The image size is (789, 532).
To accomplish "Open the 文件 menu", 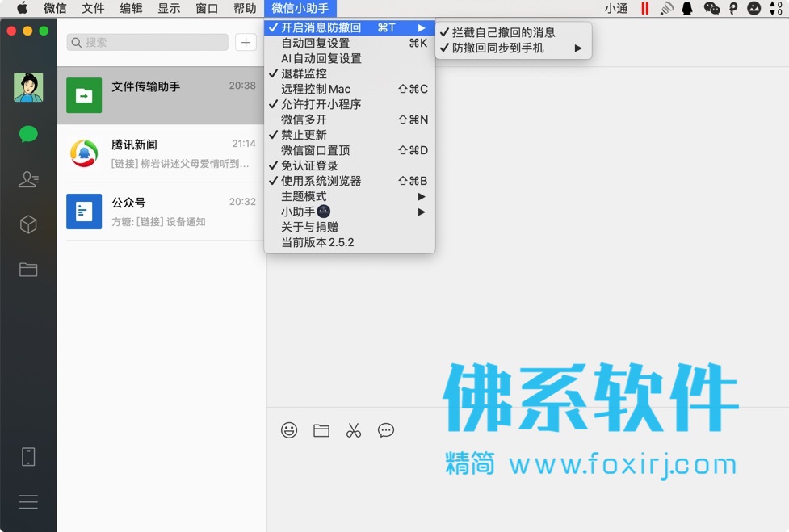I will pyautogui.click(x=93, y=8).
